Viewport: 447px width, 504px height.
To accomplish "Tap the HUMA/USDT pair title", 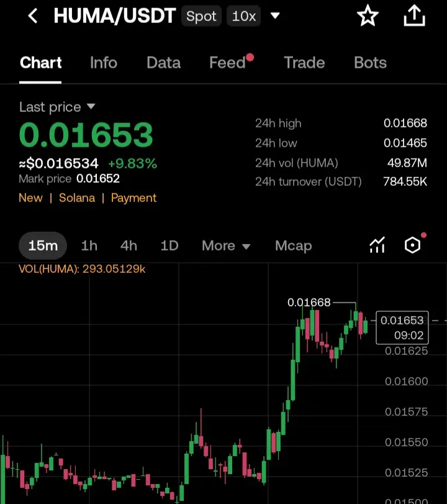I will (115, 16).
